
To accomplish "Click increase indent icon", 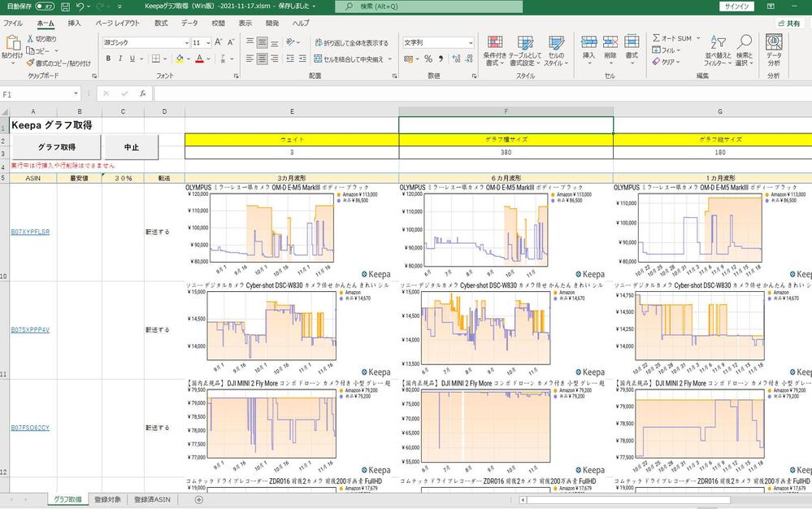I will click(x=302, y=59).
